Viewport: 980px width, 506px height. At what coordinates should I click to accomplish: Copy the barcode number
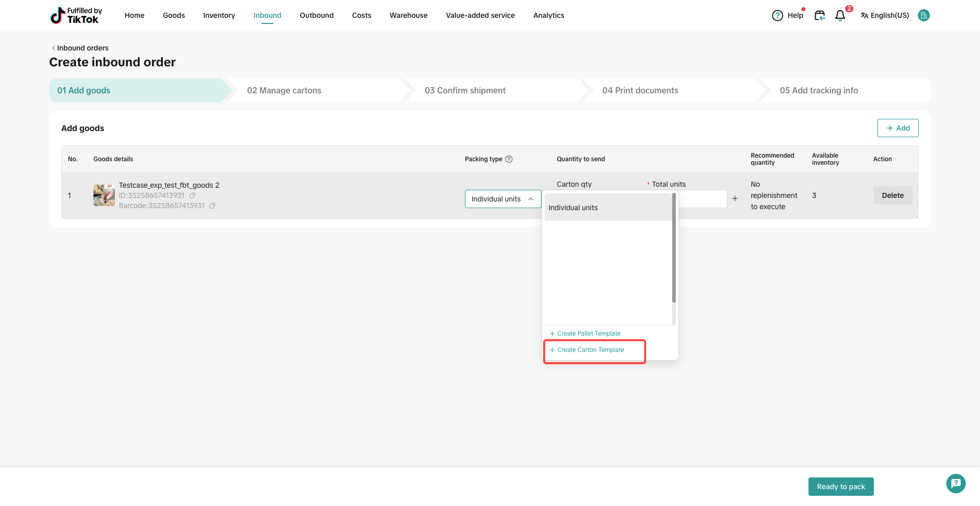(212, 206)
